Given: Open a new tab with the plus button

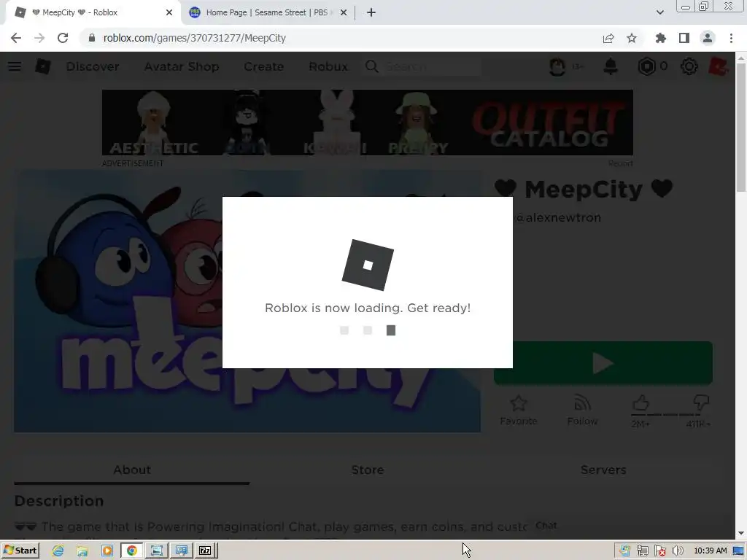Looking at the screenshot, I should (x=371, y=12).
